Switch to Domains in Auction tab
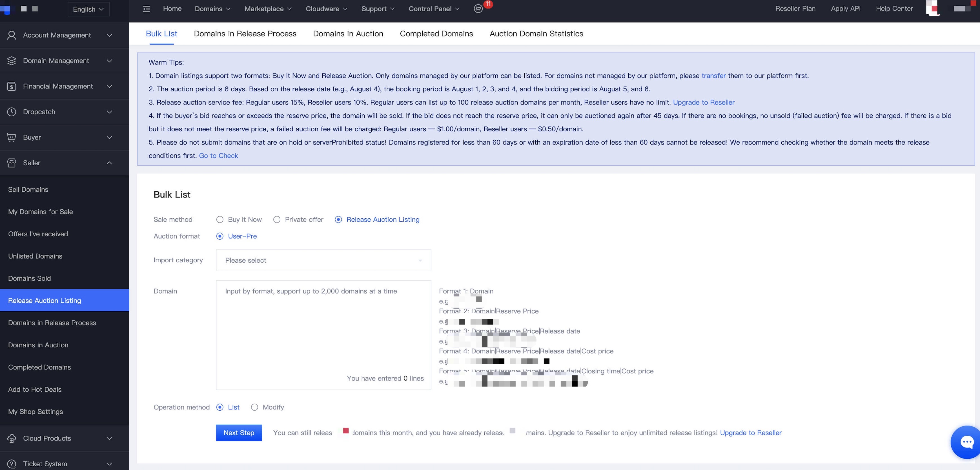Image resolution: width=980 pixels, height=470 pixels. [x=348, y=34]
